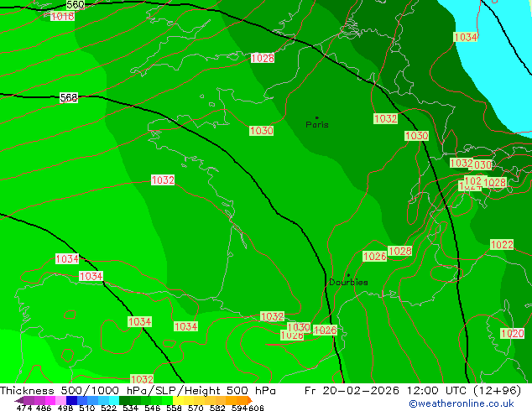Screen dimensions: 532x411
Task: Click the 606 legend value
Action: click(x=256, y=408)
